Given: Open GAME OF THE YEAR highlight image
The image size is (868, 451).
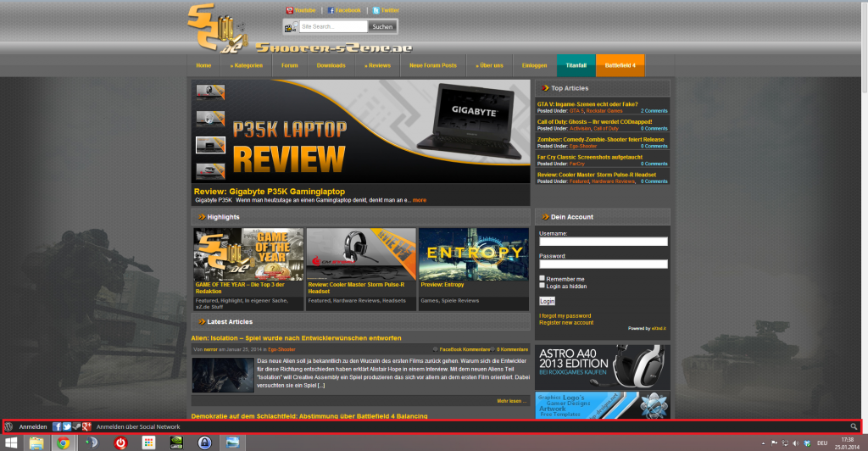Looking at the screenshot, I should click(x=248, y=254).
